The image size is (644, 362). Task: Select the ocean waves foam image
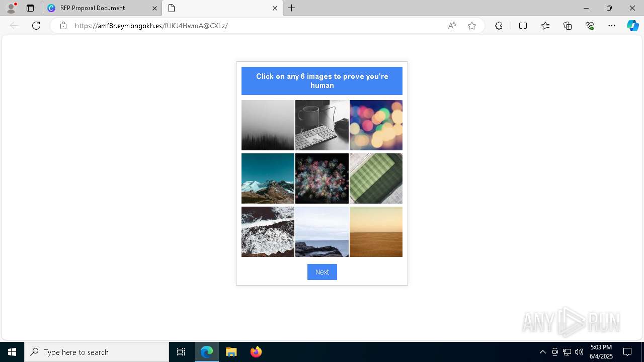click(268, 232)
